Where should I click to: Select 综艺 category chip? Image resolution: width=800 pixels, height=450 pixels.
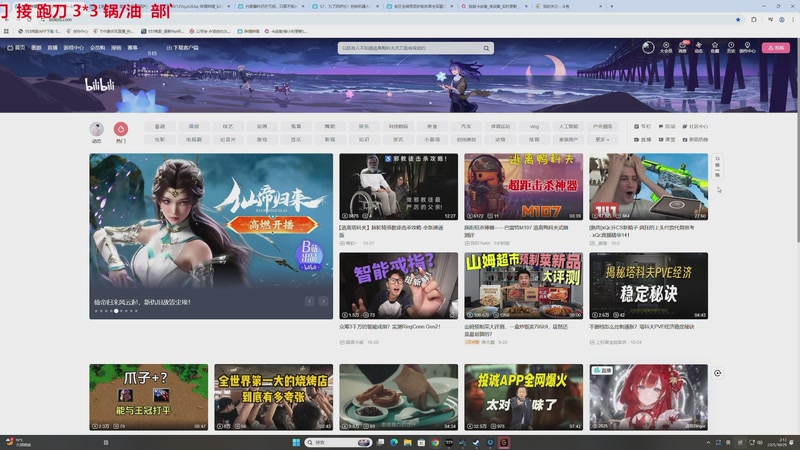pyautogui.click(x=228, y=126)
